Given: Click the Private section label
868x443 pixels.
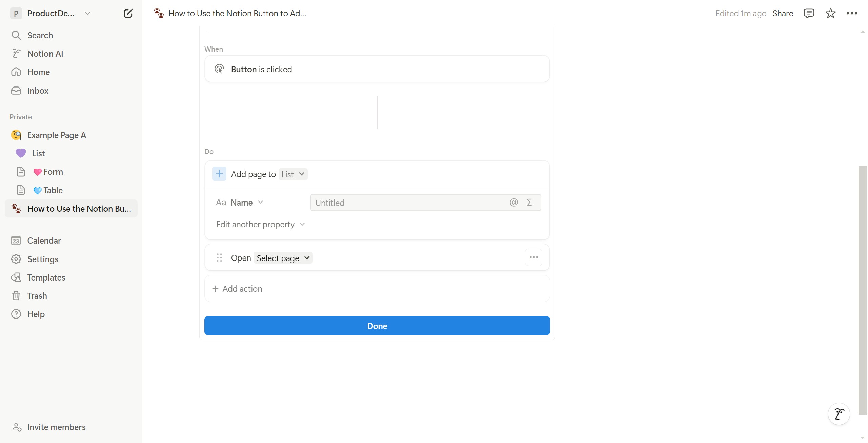Looking at the screenshot, I should (21, 117).
